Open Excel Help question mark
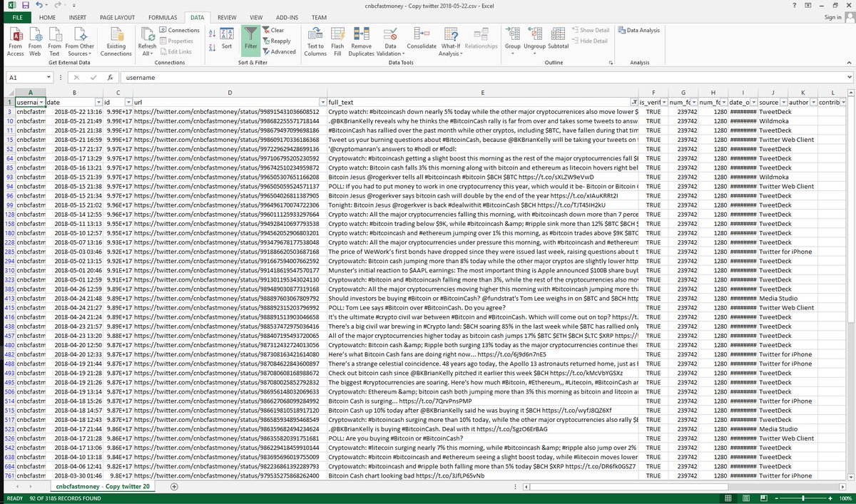The image size is (856, 504). tap(796, 5)
